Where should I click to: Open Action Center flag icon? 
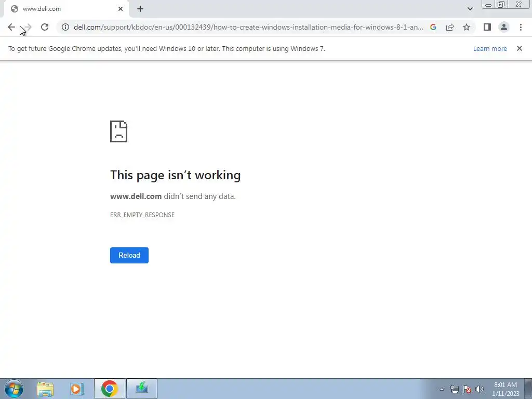(467, 389)
